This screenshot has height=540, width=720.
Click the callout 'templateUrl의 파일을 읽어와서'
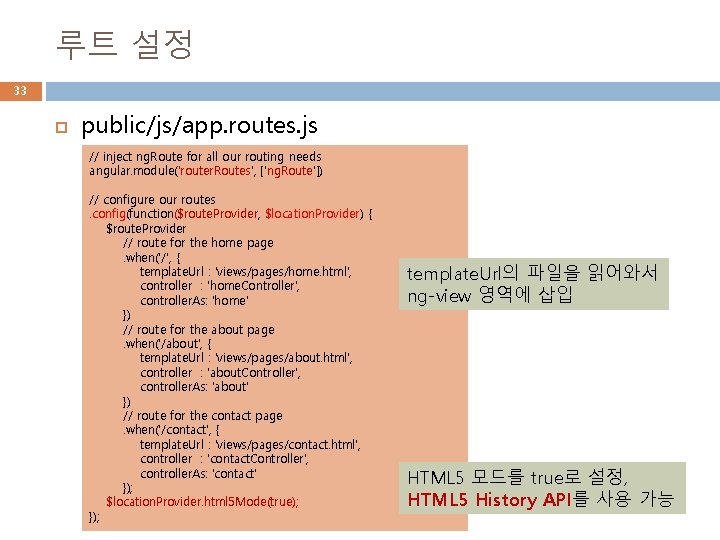(532, 273)
